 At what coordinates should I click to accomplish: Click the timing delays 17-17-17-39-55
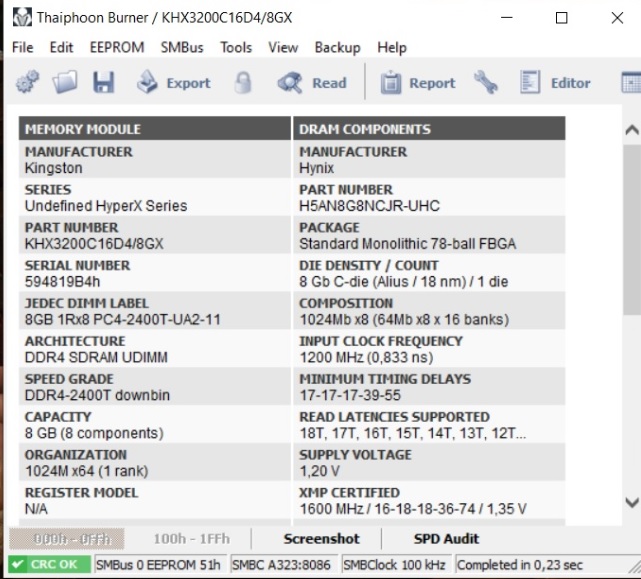tap(350, 395)
